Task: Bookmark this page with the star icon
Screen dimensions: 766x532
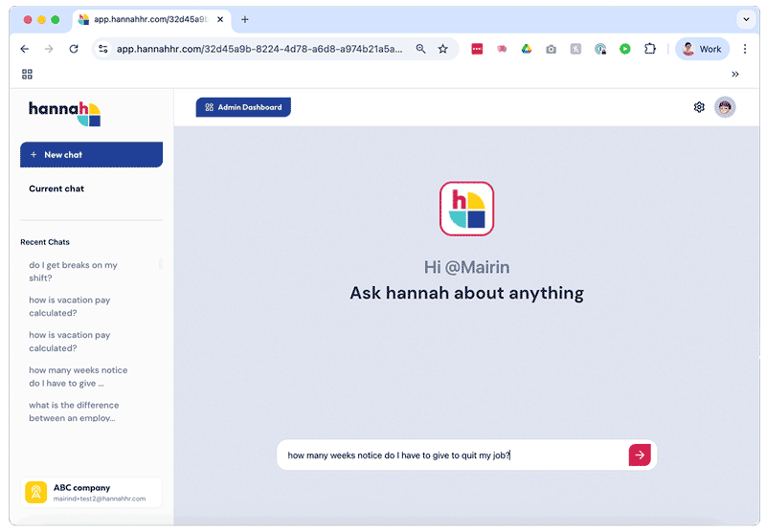Action: coord(443,49)
